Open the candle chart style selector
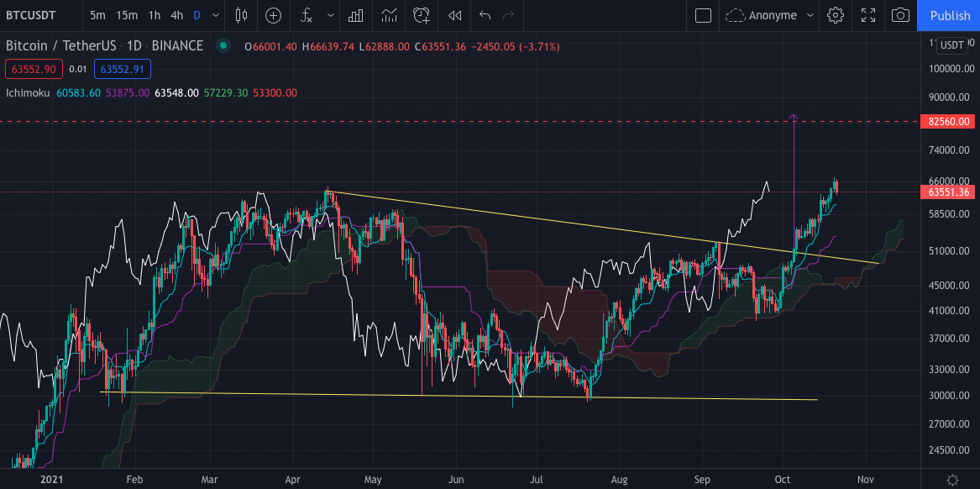Image resolution: width=980 pixels, height=489 pixels. click(x=241, y=15)
